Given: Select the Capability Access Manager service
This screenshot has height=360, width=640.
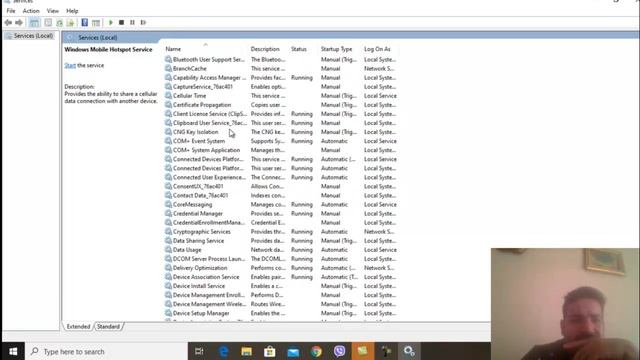Looking at the screenshot, I should (x=281, y=78).
